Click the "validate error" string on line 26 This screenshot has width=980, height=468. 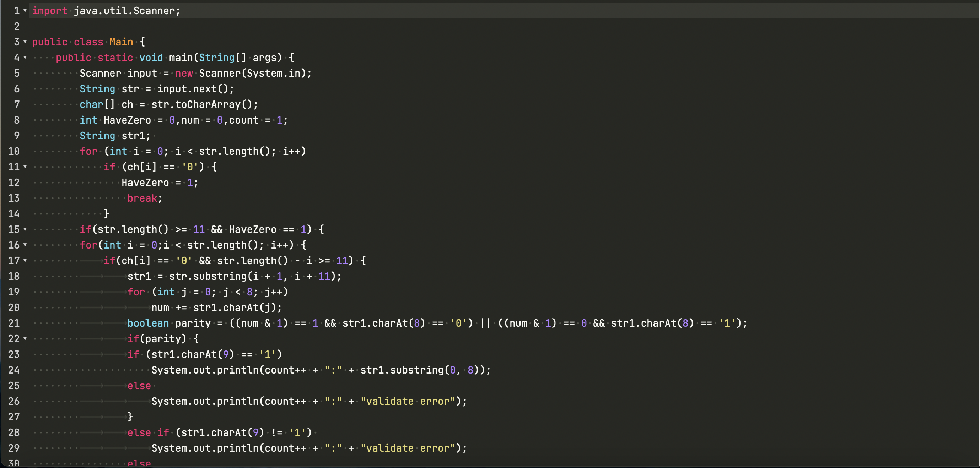click(408, 402)
